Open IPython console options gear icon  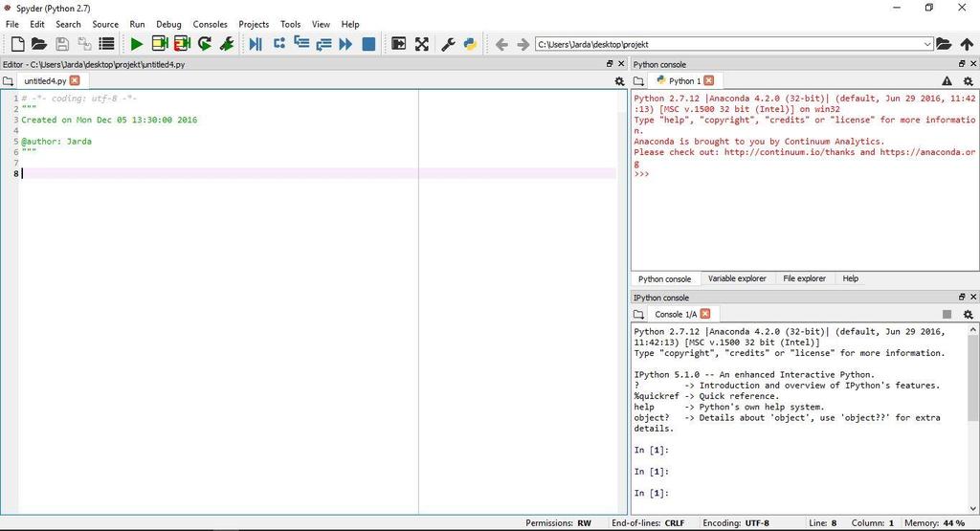coord(969,314)
